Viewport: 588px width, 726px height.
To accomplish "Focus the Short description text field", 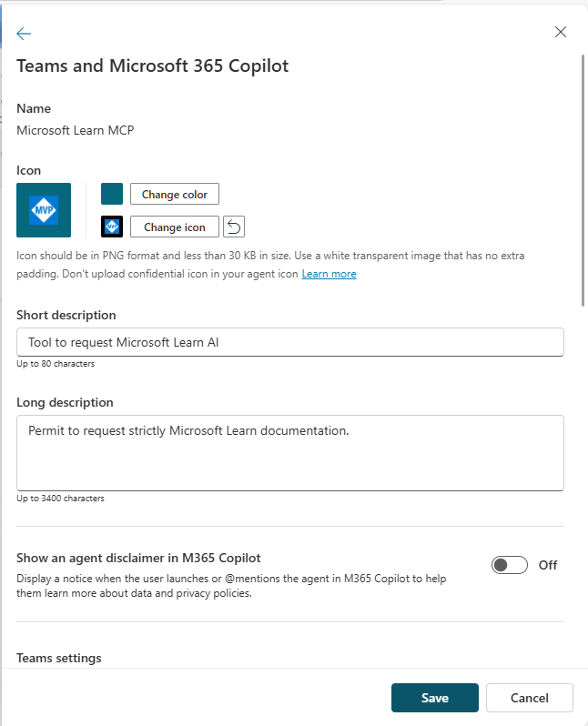I will [289, 342].
